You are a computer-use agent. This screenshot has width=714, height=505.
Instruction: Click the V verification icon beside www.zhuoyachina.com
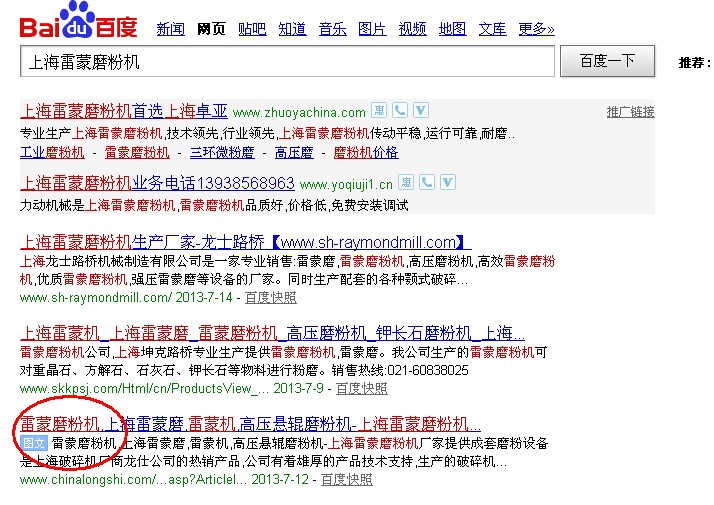[x=421, y=111]
